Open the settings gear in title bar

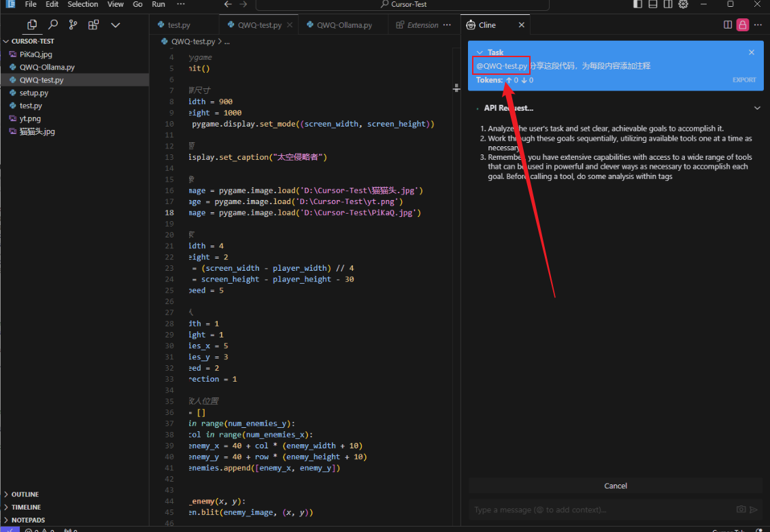pos(684,4)
